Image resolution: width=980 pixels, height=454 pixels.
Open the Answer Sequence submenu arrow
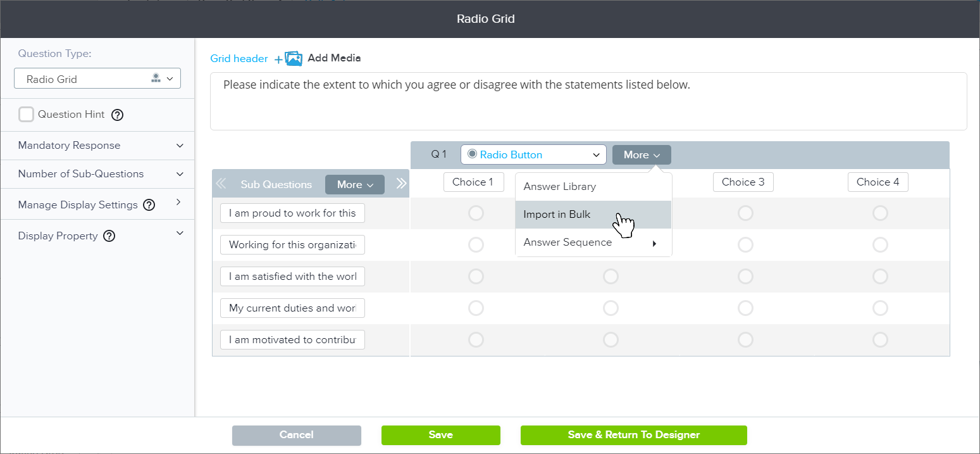tap(654, 243)
